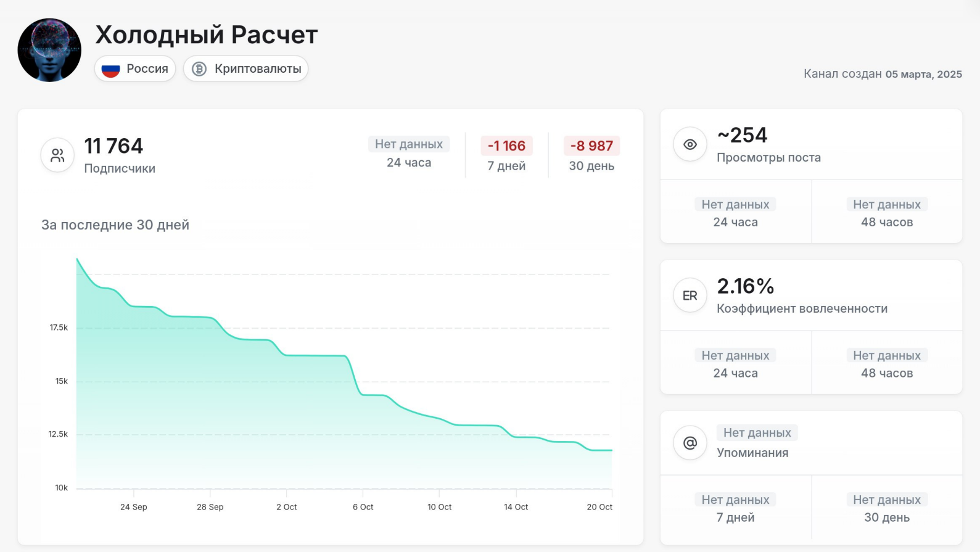
Task: Click the ~254 post views value
Action: coord(742,135)
